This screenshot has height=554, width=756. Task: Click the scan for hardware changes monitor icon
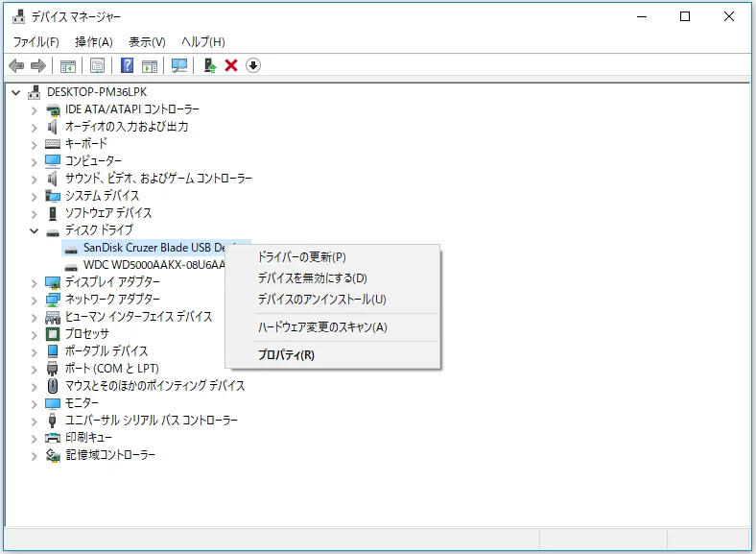click(178, 65)
